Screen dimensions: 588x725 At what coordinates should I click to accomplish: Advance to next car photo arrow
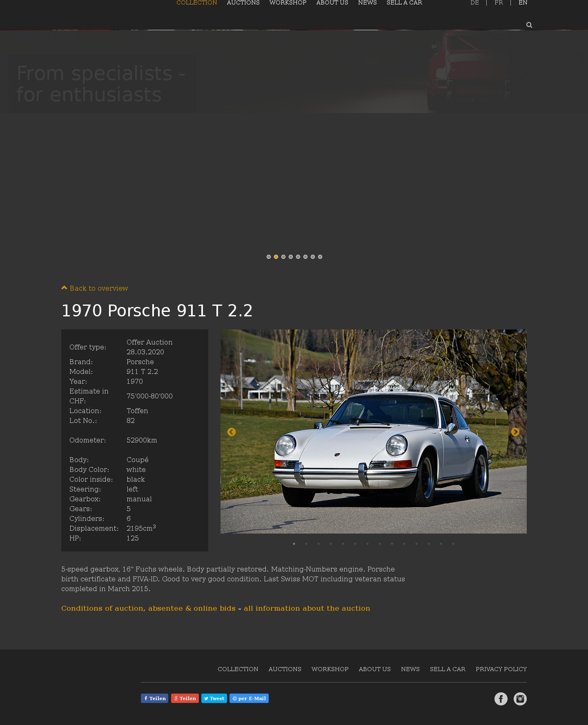(x=515, y=432)
